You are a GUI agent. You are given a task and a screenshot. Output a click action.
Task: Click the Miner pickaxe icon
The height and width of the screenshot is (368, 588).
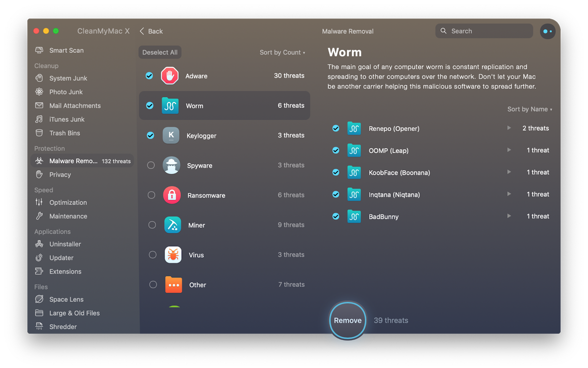tap(172, 225)
